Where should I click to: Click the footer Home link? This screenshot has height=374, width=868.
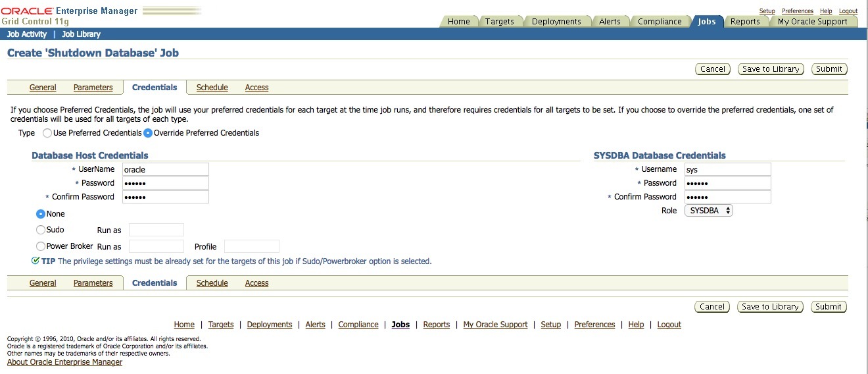click(x=184, y=325)
